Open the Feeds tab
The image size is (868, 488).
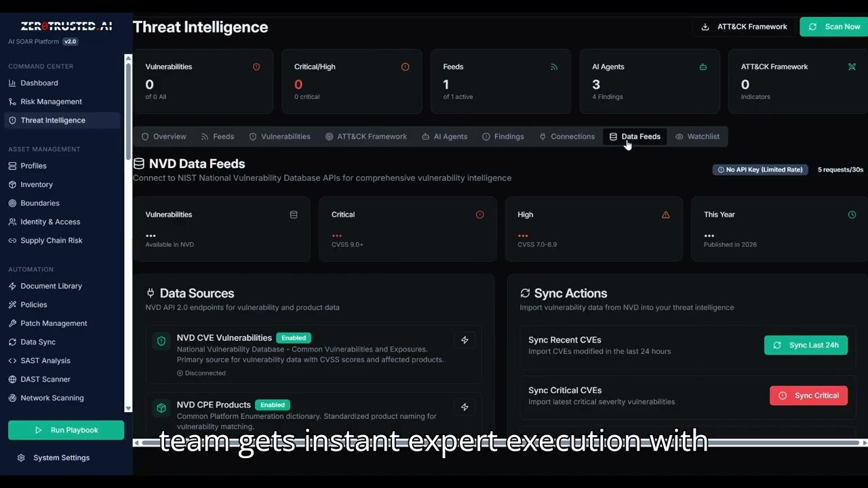pos(218,136)
